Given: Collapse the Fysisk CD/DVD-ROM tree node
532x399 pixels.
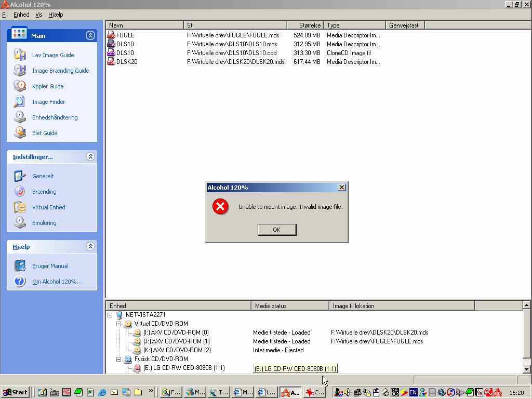Looking at the screenshot, I should [119, 359].
